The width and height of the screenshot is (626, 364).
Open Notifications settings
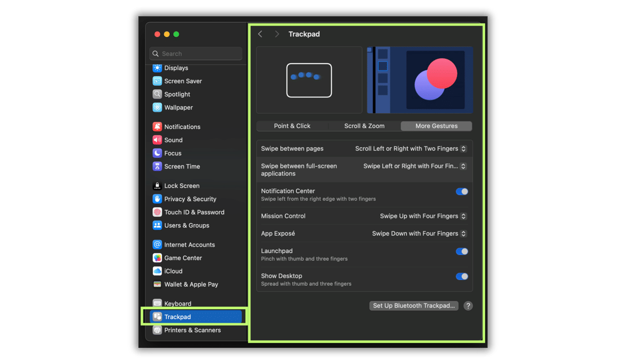(x=182, y=126)
